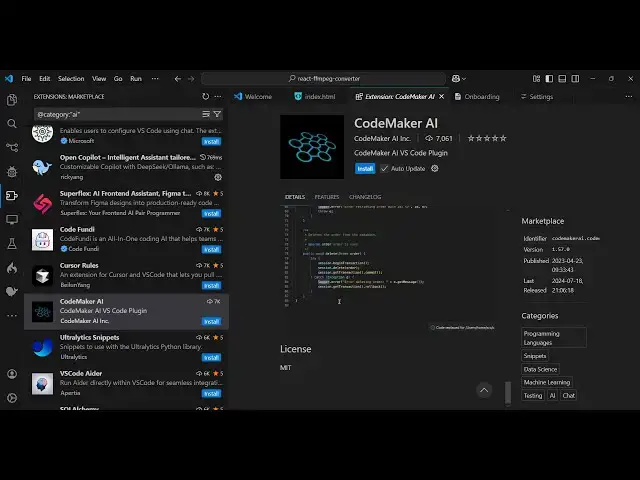Show additional views ellipsis in activity bar

point(12,316)
